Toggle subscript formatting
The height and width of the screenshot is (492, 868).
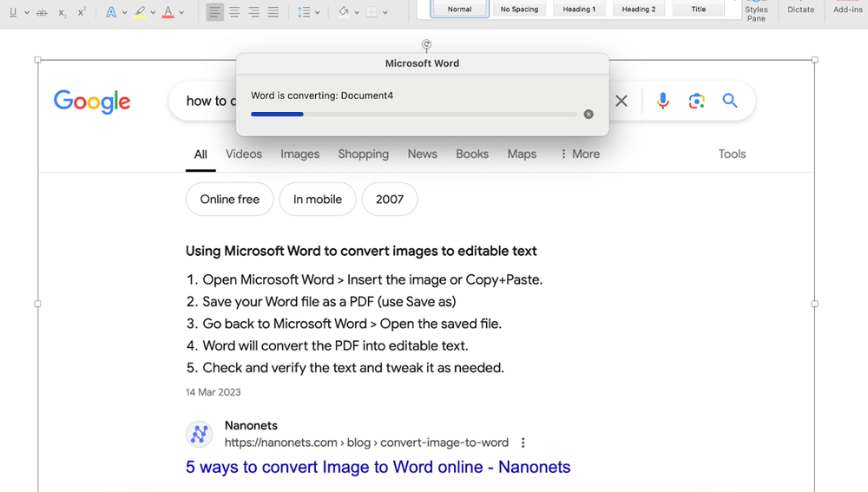click(x=62, y=12)
